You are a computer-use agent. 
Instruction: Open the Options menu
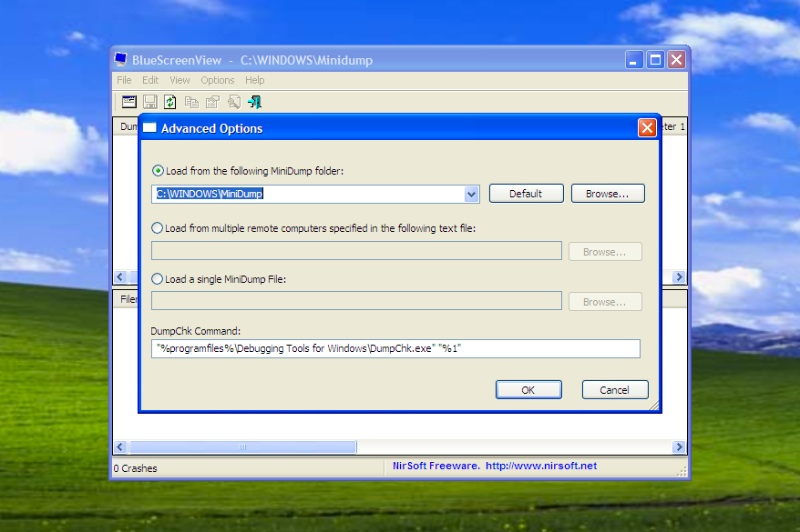tap(217, 80)
